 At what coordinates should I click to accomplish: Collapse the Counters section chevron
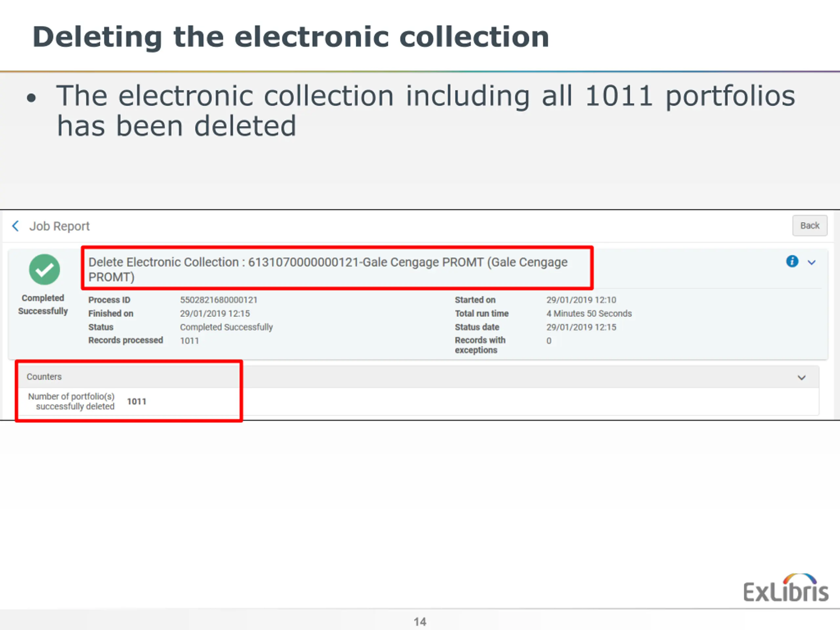pyautogui.click(x=802, y=377)
